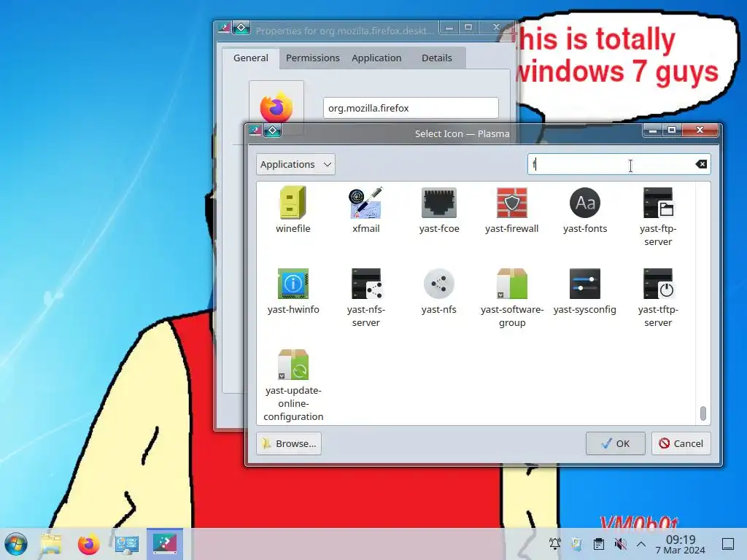Open the system settings taskbar icon
The image size is (747, 560).
click(127, 544)
